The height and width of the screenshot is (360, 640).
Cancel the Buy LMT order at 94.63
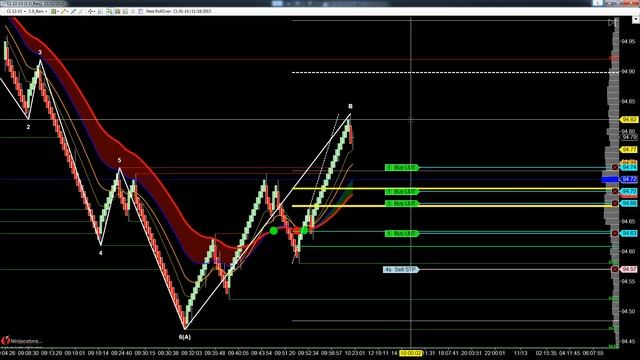[x=615, y=233]
